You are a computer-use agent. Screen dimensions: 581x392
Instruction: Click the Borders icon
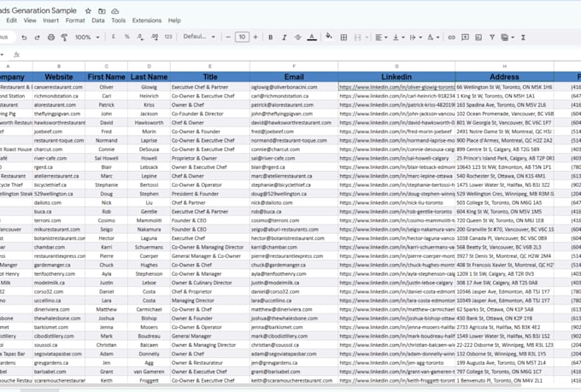click(343, 38)
